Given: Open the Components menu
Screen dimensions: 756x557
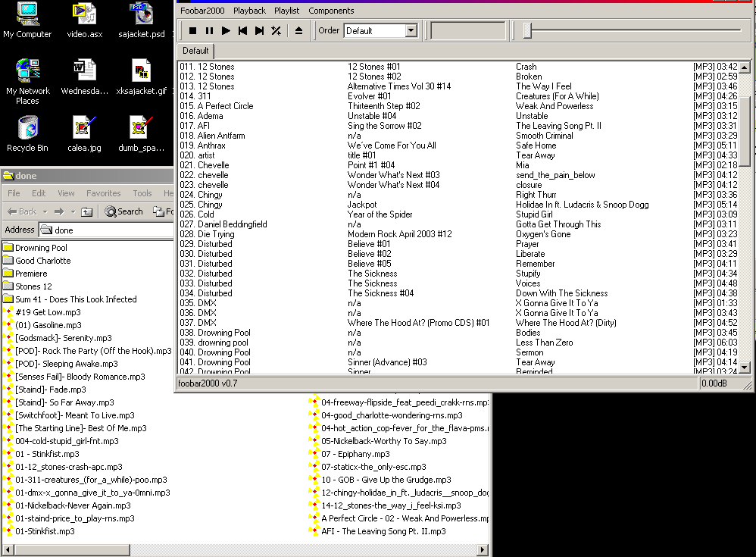Looking at the screenshot, I should pos(331,11).
